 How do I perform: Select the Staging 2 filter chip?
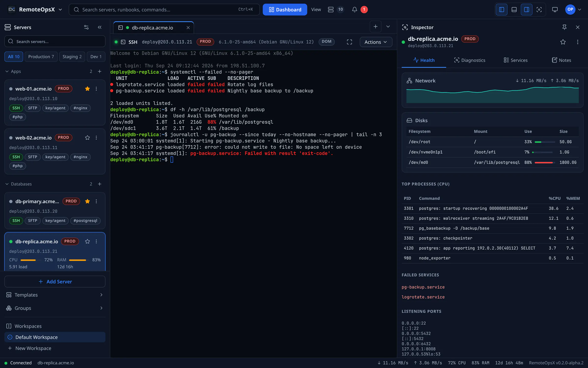[72, 57]
